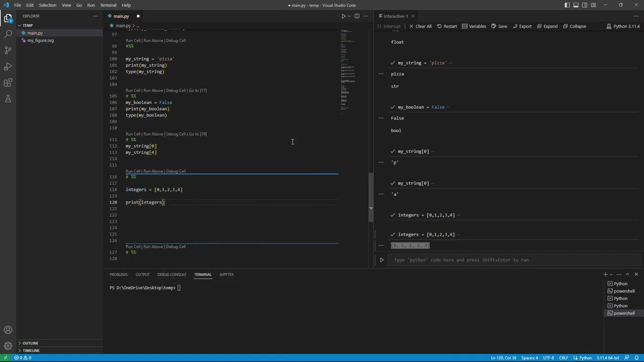Open the Help menu

(x=126, y=5)
